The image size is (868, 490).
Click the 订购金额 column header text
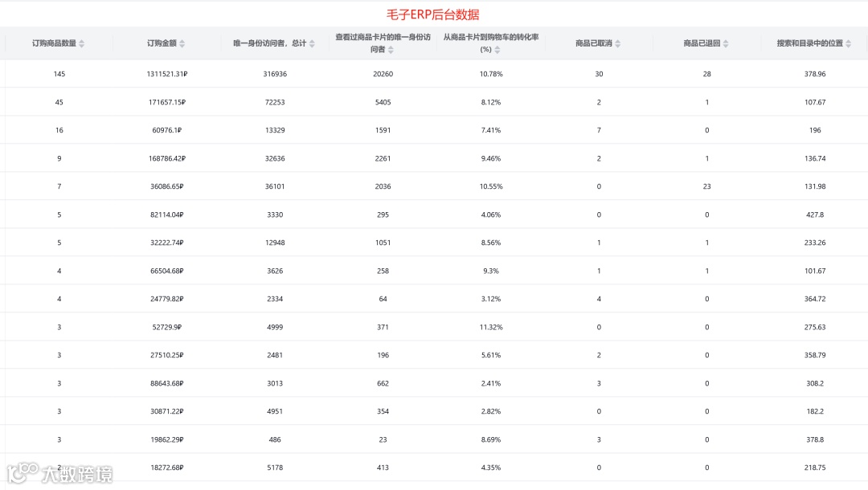click(162, 43)
